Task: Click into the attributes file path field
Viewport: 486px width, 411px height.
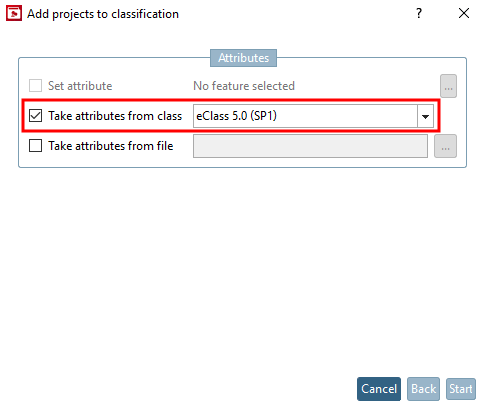Action: tap(310, 146)
